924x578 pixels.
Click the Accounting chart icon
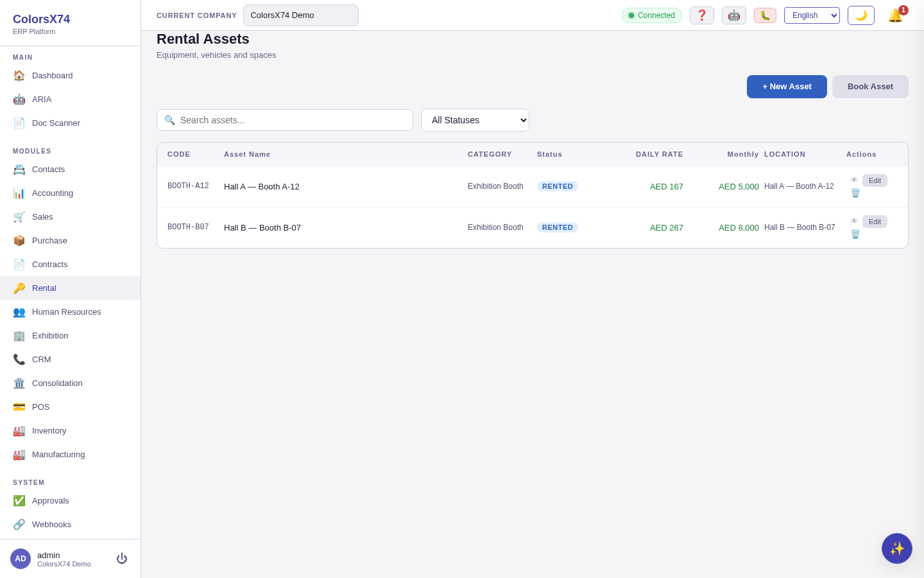pos(19,193)
